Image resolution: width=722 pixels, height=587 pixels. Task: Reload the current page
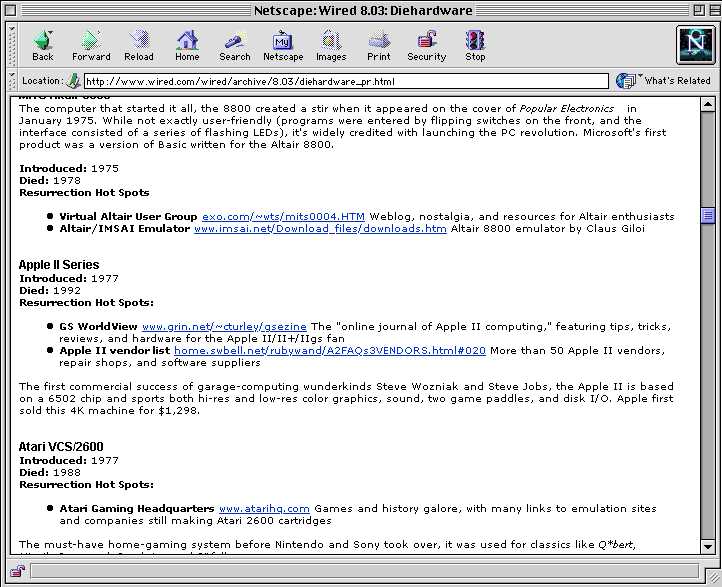[x=139, y=45]
